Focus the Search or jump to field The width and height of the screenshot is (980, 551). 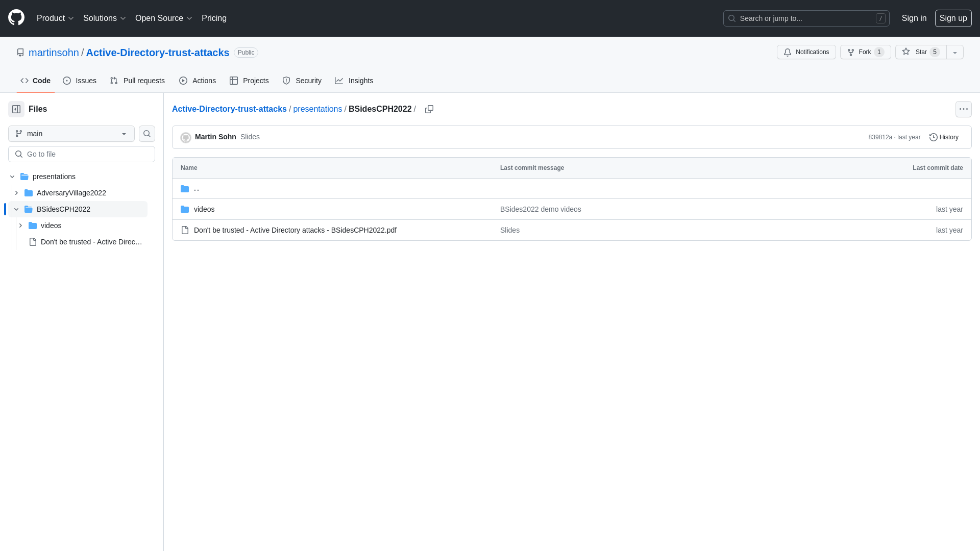pos(806,18)
